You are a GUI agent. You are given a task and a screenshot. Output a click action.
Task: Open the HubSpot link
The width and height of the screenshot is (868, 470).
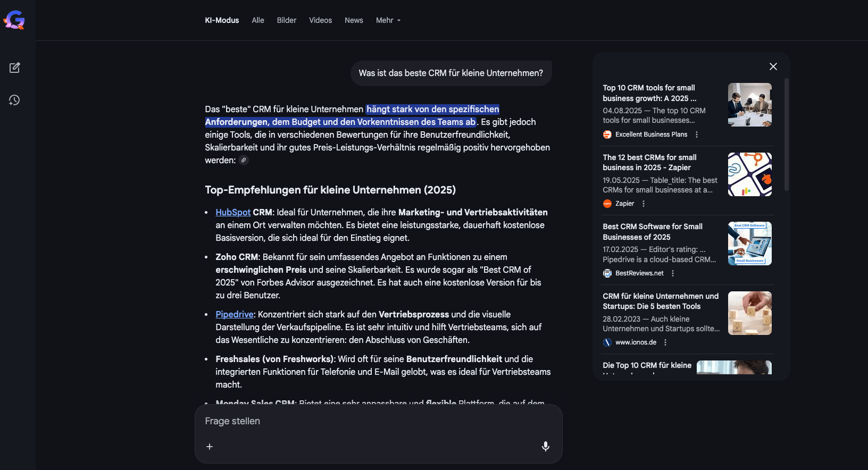pos(233,212)
